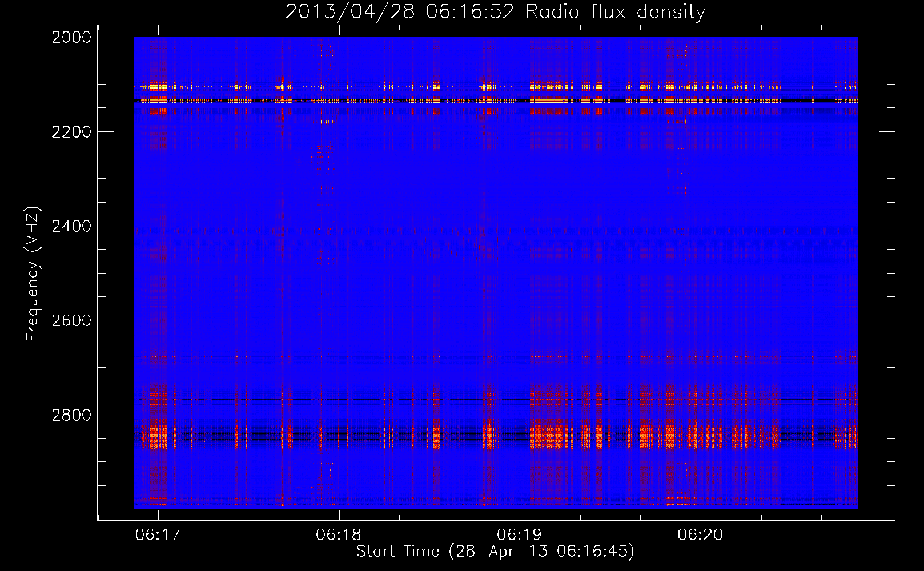Click the 06:17 time tick label
Screen dimensions: 924x571
click(158, 534)
